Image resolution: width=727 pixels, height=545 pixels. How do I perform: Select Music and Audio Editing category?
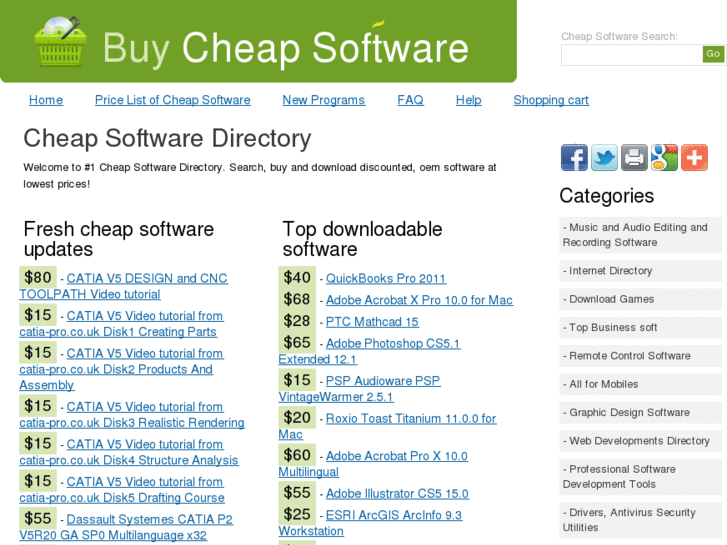pos(640,235)
